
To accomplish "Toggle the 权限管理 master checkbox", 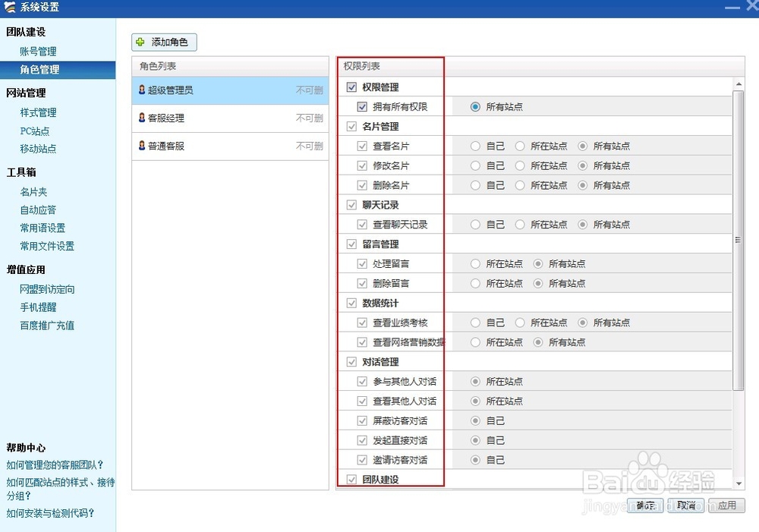I will point(352,87).
